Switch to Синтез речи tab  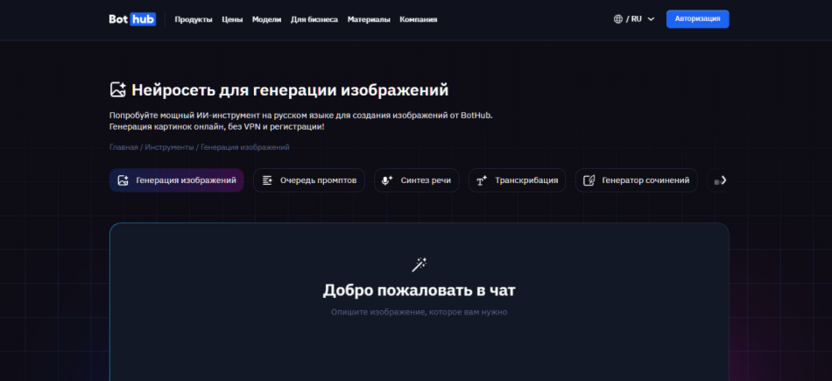417,180
